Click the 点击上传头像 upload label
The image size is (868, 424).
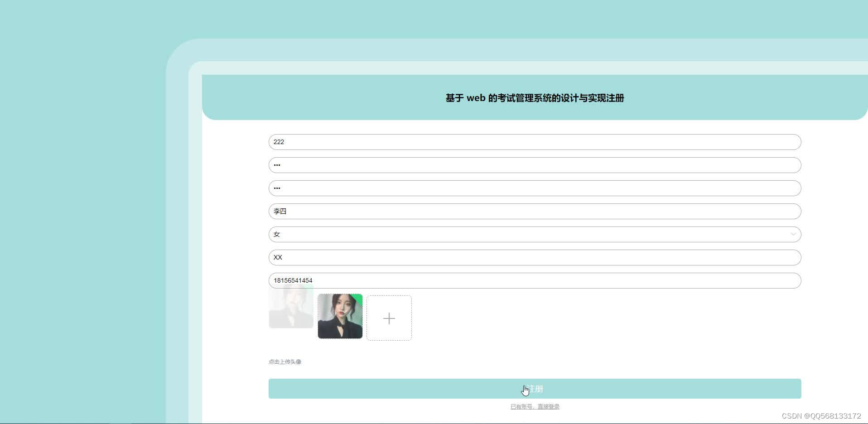285,361
